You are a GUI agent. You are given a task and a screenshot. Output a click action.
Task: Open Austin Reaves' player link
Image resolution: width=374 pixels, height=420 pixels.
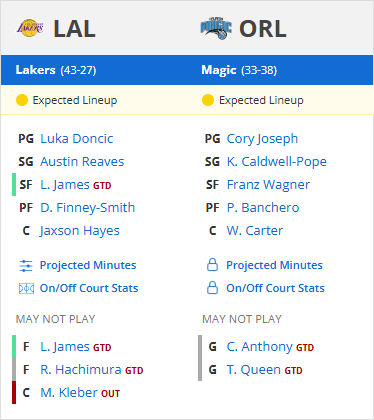tap(82, 162)
